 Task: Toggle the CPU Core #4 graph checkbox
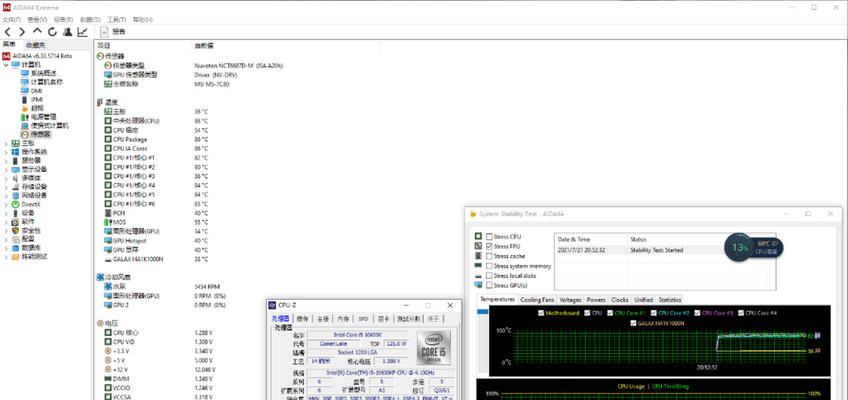coord(740,313)
